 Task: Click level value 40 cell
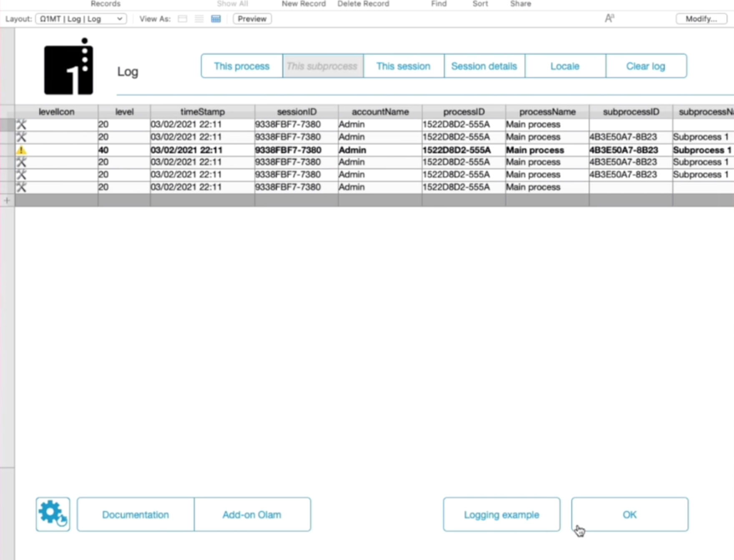[x=124, y=150]
